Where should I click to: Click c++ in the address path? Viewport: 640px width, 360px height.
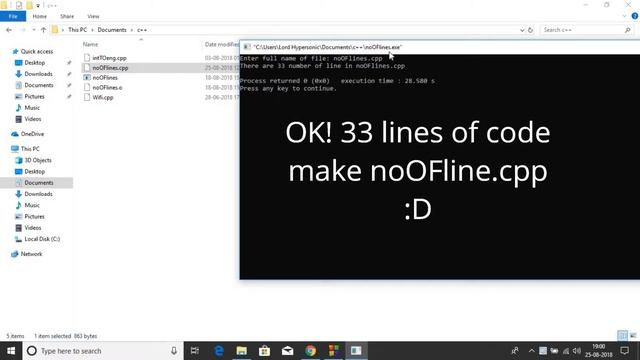pyautogui.click(x=142, y=30)
